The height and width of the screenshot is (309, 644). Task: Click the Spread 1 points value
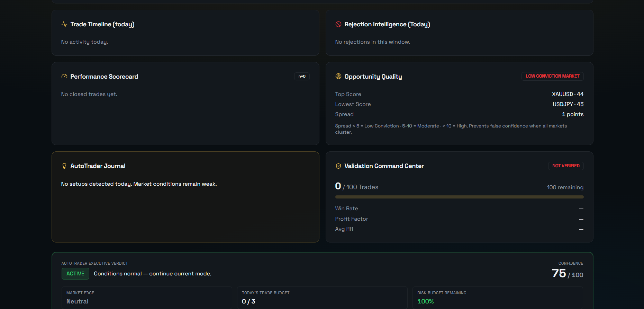point(573,114)
